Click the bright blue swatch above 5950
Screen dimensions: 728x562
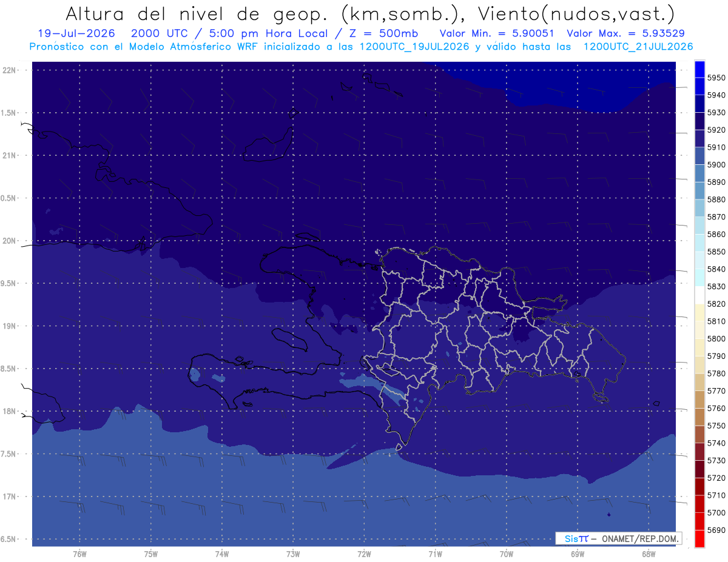point(699,69)
